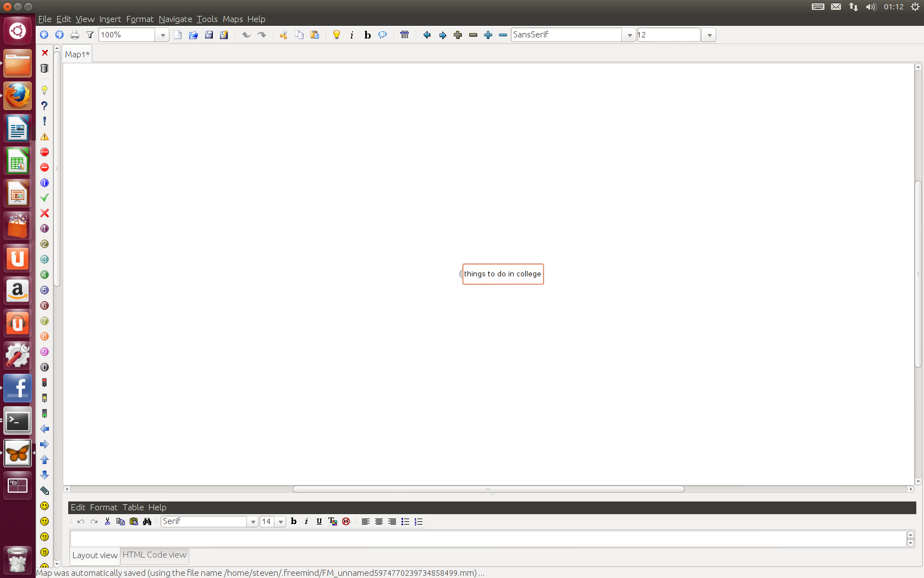Image resolution: width=924 pixels, height=578 pixels.
Task: Open the zoom percentage dropdown
Action: click(x=162, y=35)
